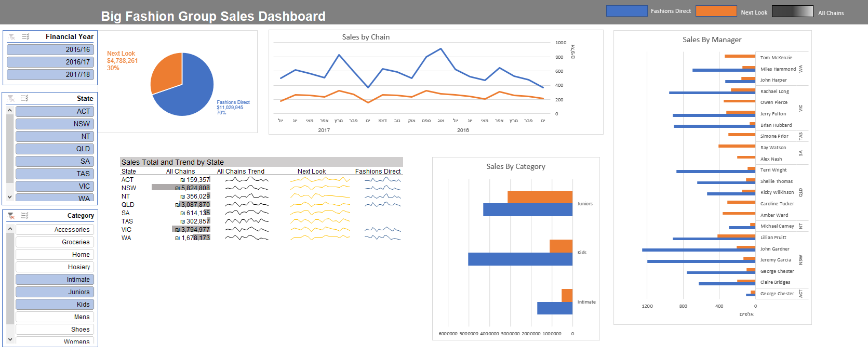This screenshot has height=355, width=868.
Task: Filter the State slicer to QLD
Action: coord(55,149)
